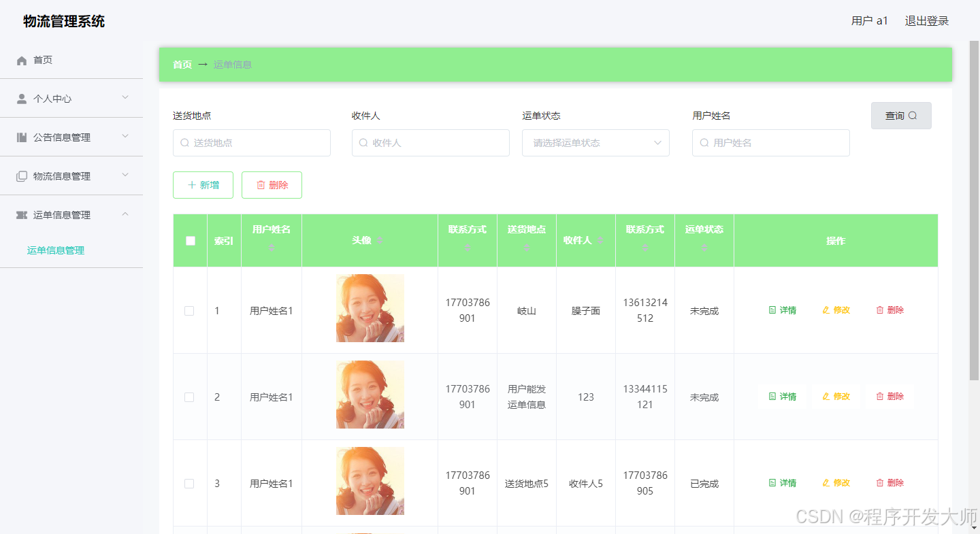Image resolution: width=980 pixels, height=534 pixels.
Task: Click the ticket icon of 运单信息管理
Action: coord(22,215)
